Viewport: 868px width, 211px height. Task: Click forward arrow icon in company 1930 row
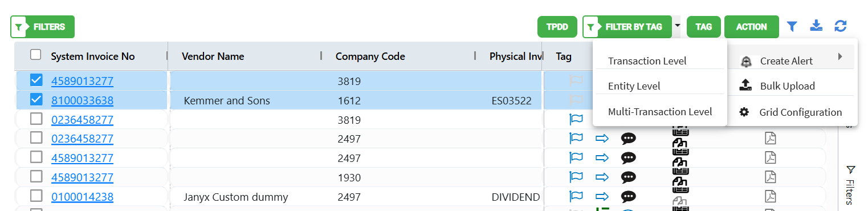(x=602, y=177)
